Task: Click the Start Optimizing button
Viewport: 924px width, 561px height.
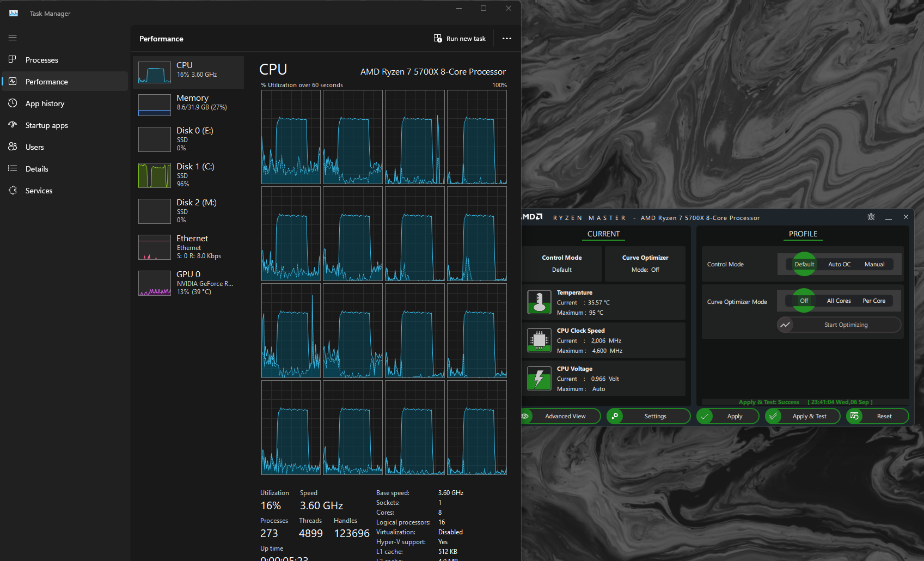Action: 839,325
